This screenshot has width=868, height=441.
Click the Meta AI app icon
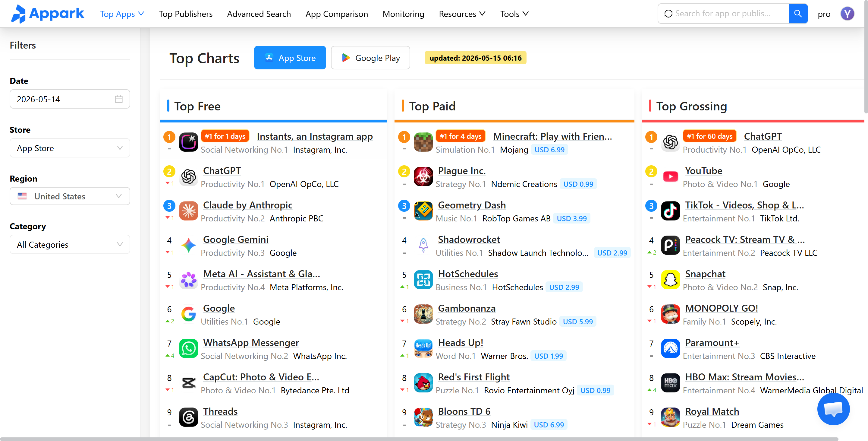coord(188,280)
